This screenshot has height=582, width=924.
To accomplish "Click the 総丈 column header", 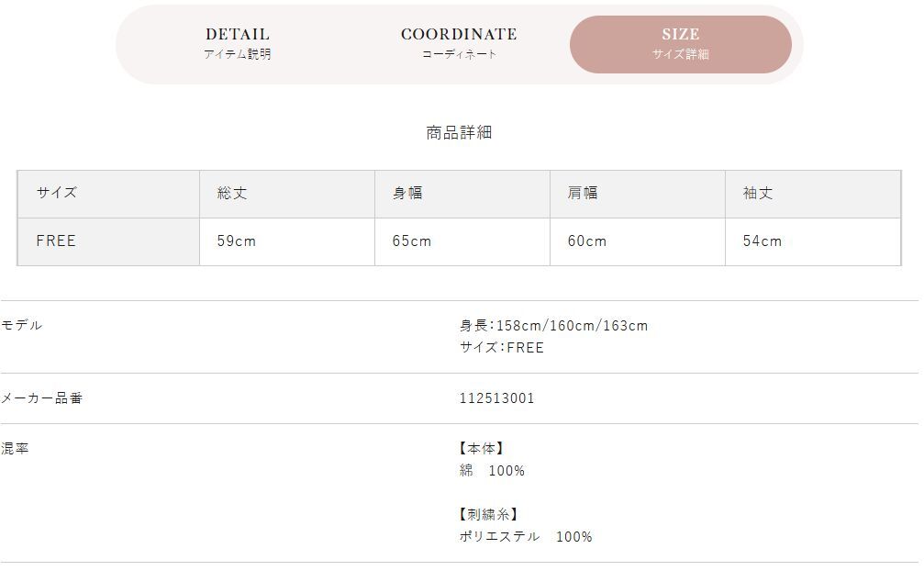I will pyautogui.click(x=287, y=194).
